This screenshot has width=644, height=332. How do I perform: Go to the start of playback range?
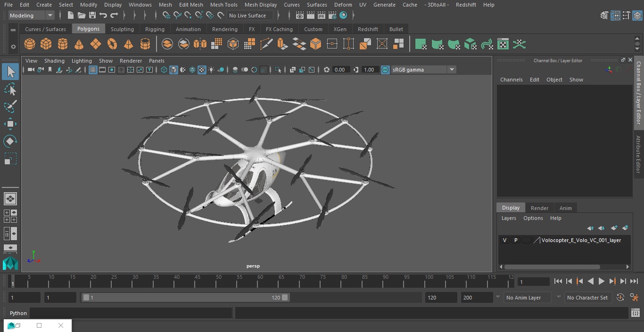[x=558, y=281]
